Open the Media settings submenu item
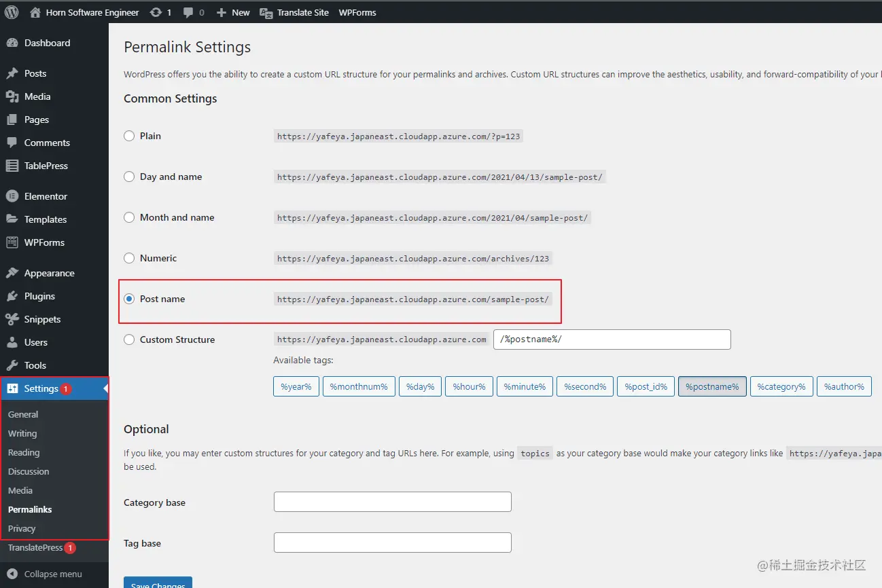 (x=20, y=490)
